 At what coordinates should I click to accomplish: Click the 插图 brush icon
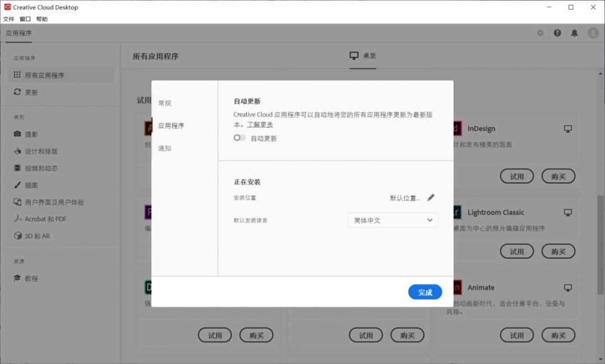[17, 185]
